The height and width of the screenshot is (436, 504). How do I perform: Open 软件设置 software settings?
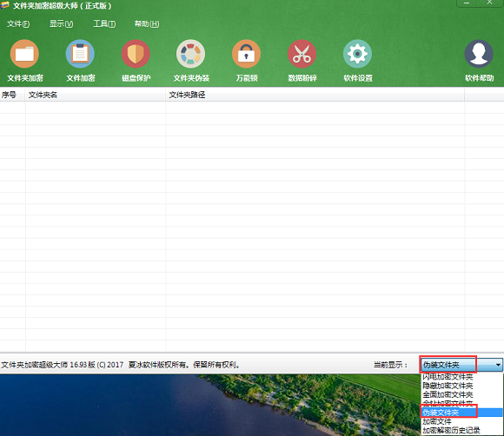[x=358, y=61]
